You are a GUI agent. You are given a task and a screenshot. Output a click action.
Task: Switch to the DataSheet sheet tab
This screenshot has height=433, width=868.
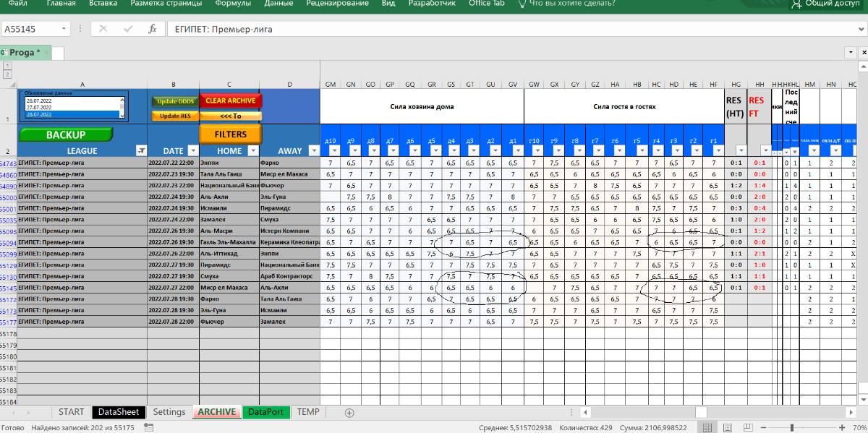119,412
